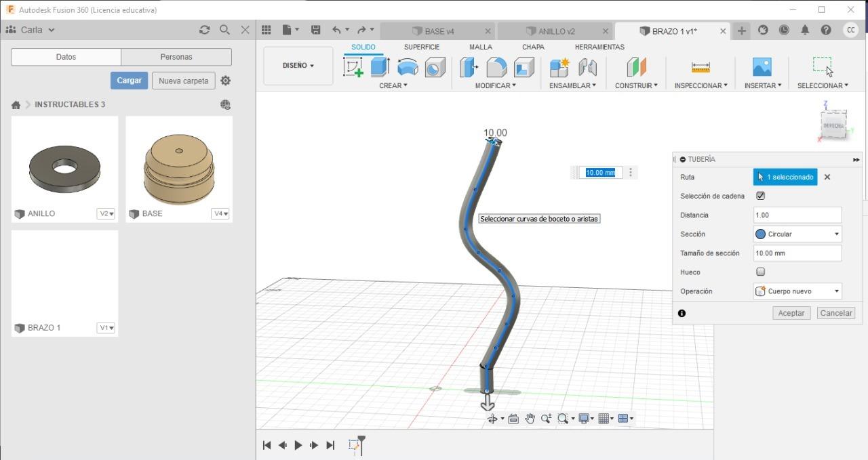Open the Help menu
868x460 pixels.
click(x=826, y=30)
